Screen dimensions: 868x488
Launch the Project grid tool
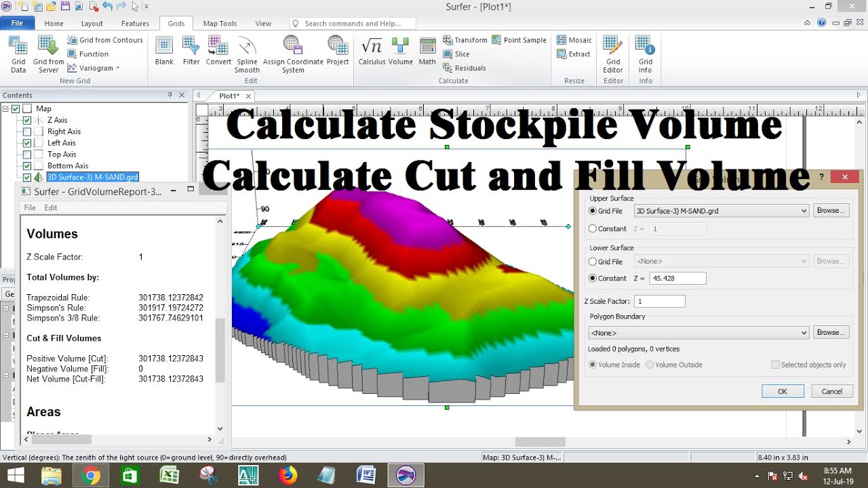click(338, 52)
